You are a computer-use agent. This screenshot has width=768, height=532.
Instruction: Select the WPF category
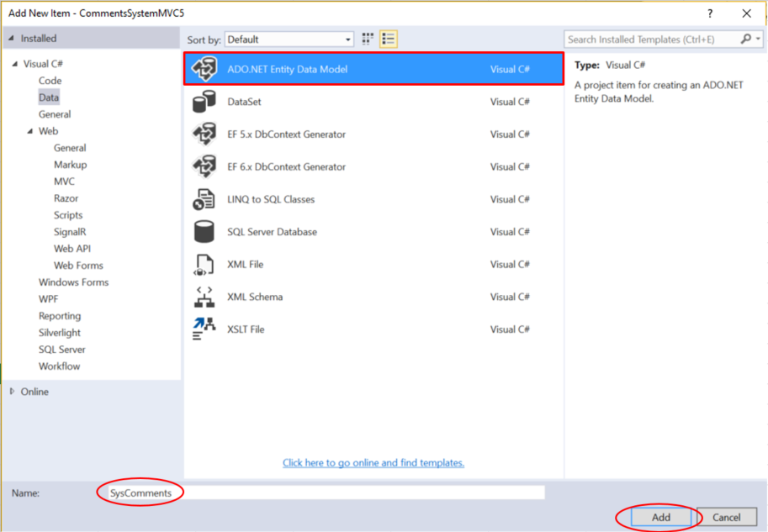[x=48, y=299]
